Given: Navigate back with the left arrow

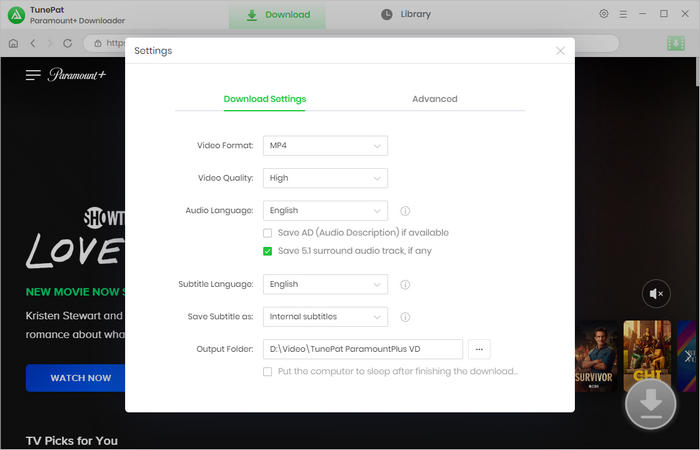Looking at the screenshot, I should click(x=33, y=43).
